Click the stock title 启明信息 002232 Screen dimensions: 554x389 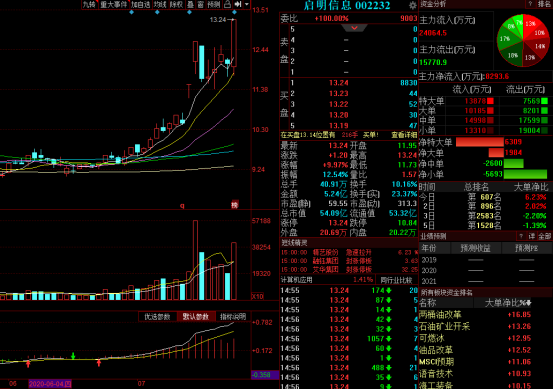coord(347,5)
